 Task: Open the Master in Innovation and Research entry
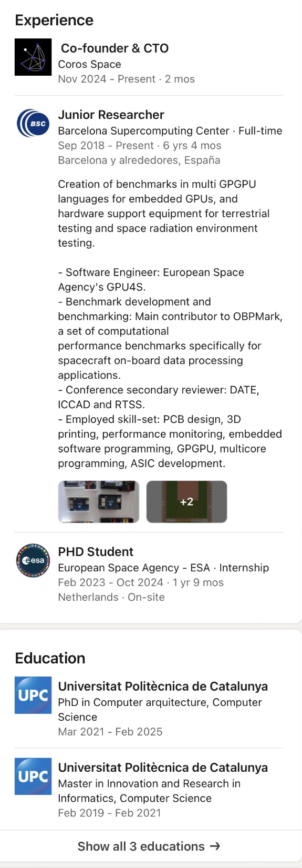149,791
